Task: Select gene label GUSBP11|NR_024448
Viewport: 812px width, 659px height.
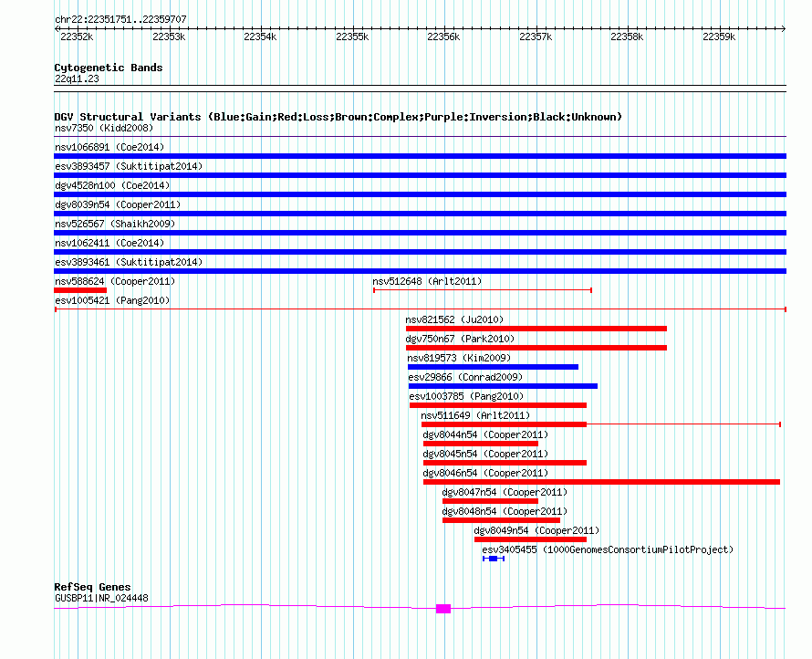Action: 101,599
